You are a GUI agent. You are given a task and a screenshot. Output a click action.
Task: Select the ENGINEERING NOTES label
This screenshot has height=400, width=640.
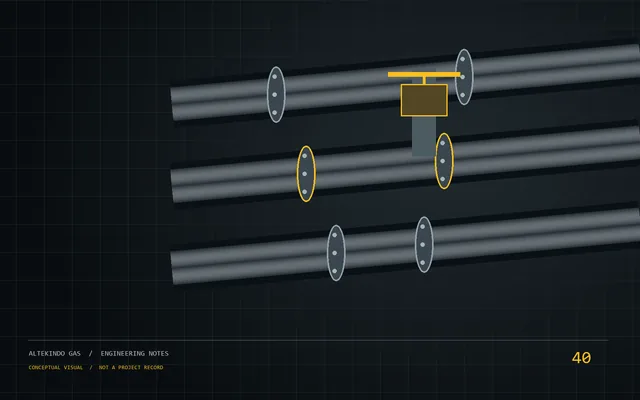coord(135,353)
